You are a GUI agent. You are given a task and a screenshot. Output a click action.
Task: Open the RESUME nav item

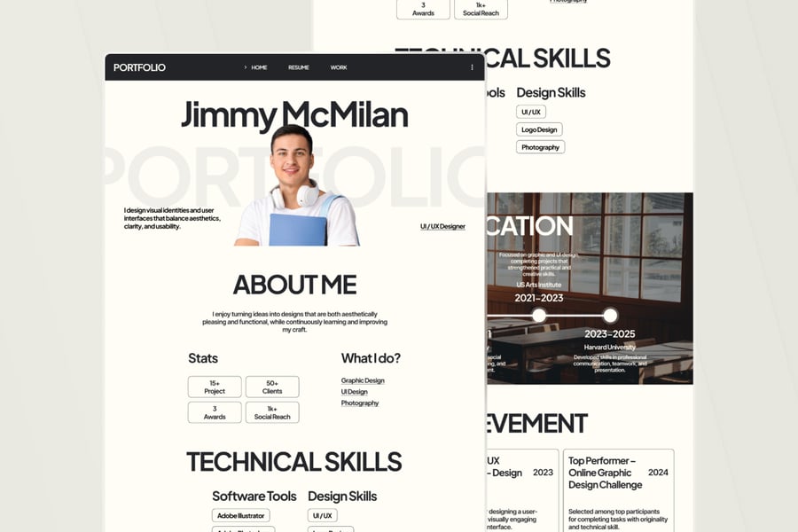[298, 67]
